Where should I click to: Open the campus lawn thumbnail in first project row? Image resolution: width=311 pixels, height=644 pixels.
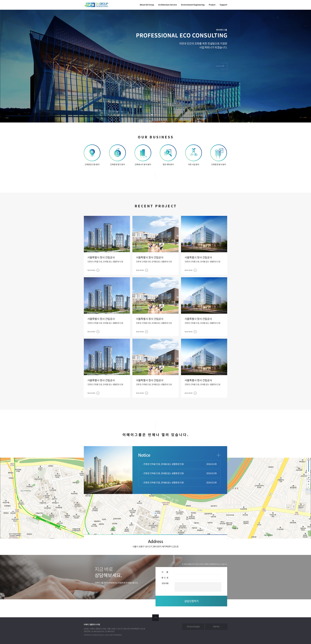tap(155, 234)
